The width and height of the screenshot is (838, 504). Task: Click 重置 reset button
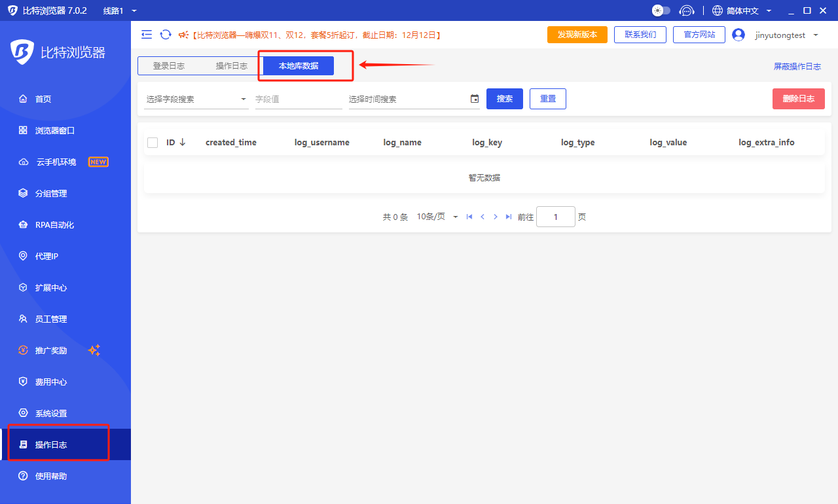[x=548, y=99]
